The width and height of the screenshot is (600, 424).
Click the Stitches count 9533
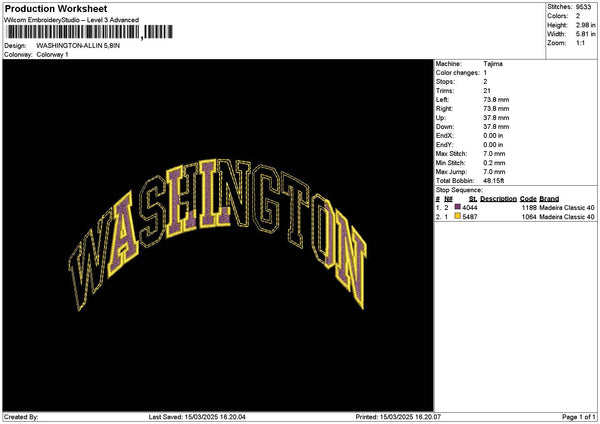pos(583,7)
